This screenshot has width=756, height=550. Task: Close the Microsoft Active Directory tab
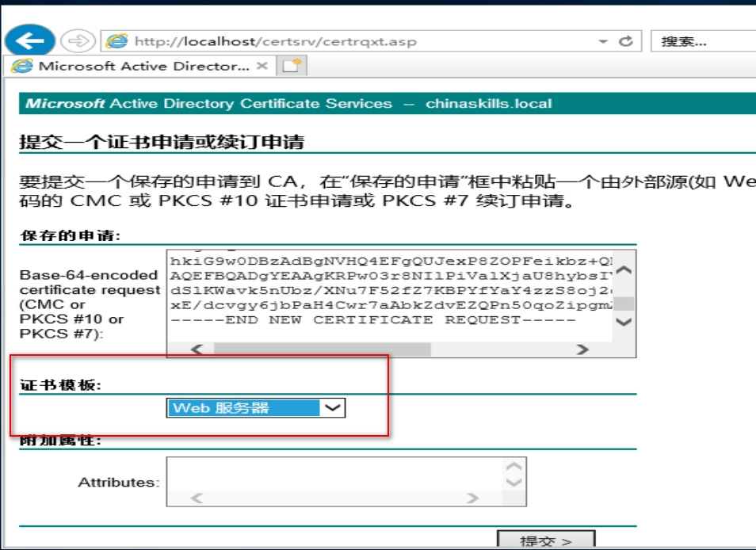click(x=262, y=67)
